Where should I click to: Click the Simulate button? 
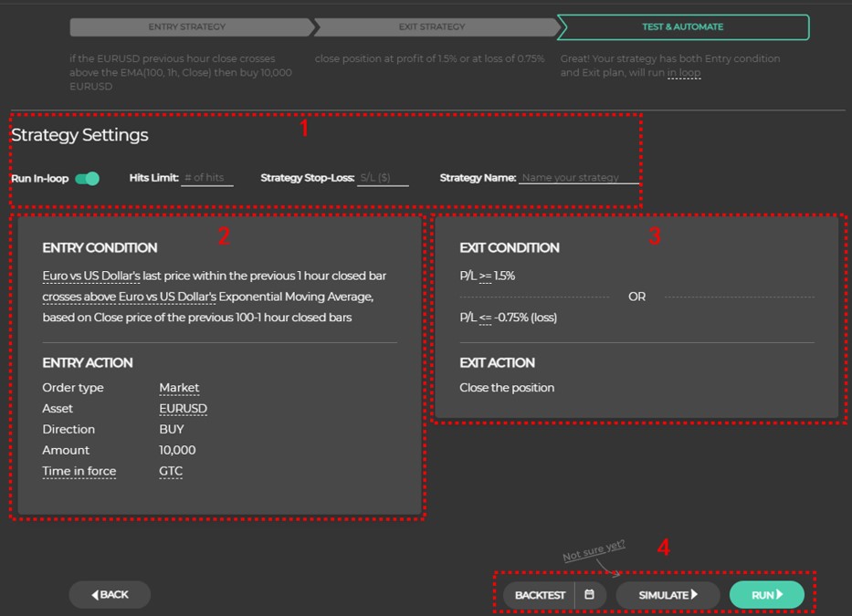click(x=668, y=595)
